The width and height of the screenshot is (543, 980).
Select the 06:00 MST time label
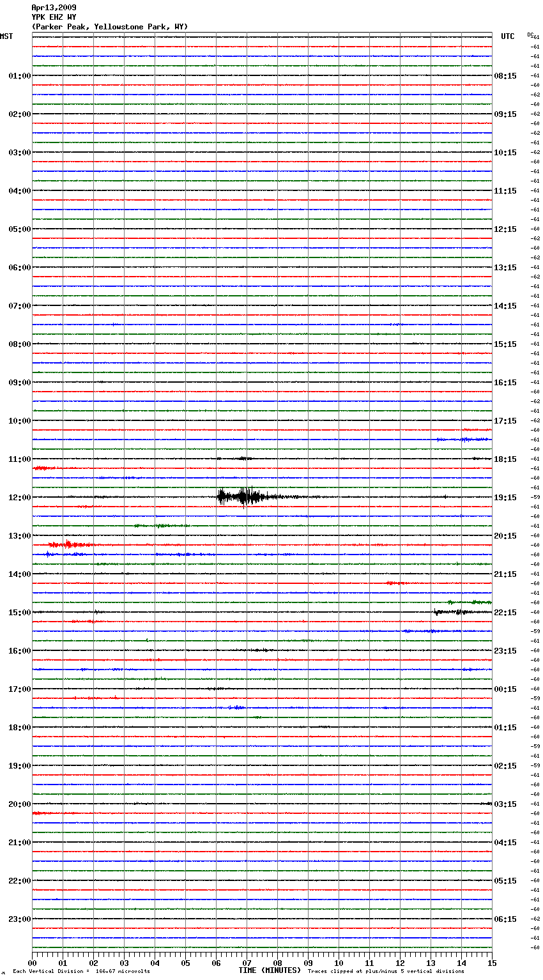pos(20,268)
